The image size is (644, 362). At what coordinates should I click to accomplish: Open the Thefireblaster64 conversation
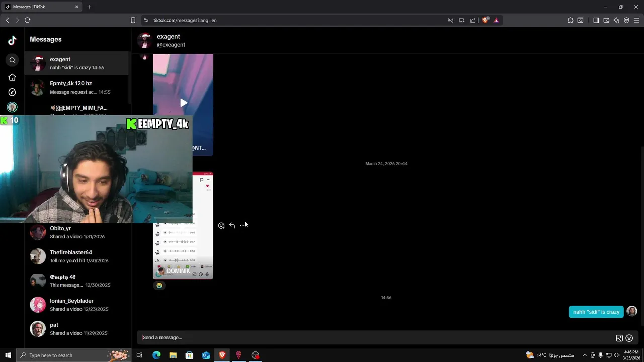point(76,256)
